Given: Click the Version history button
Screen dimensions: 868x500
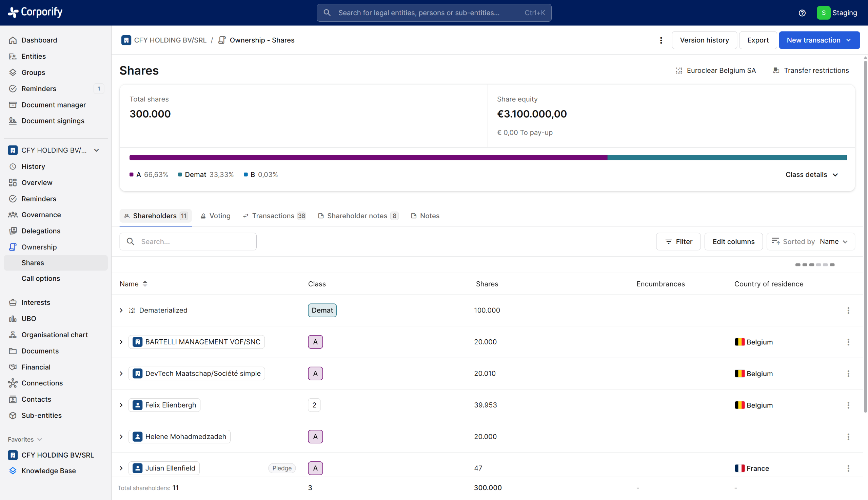Looking at the screenshot, I should [x=704, y=40].
